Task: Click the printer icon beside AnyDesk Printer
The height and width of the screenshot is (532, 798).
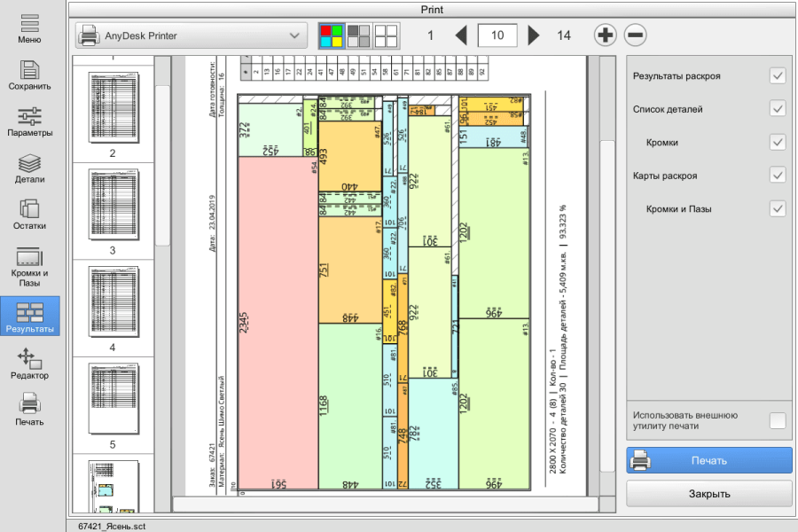Action: pyautogui.click(x=88, y=35)
